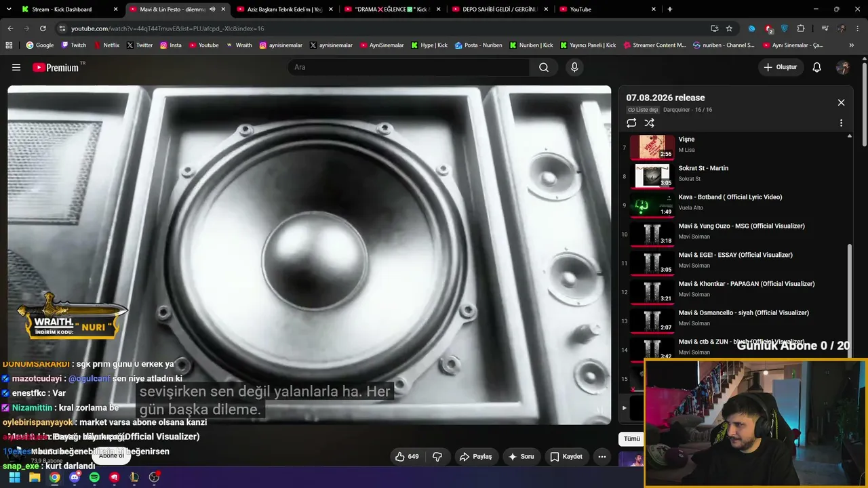Open the Twitch bookmark
This screenshot has width=868, height=488.
pos(74,45)
